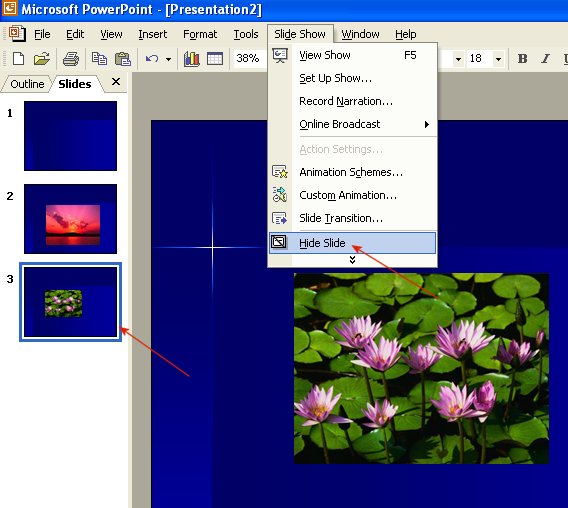This screenshot has width=568, height=508.
Task: Choose View Show from the menu
Action: (352, 55)
